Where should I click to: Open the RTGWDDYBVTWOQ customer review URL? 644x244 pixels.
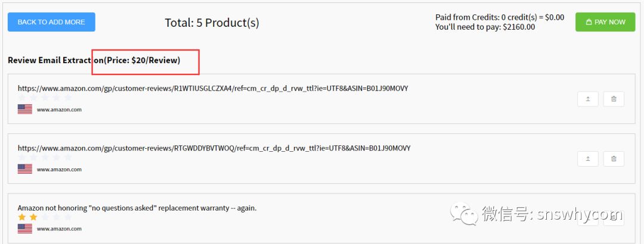[214, 148]
